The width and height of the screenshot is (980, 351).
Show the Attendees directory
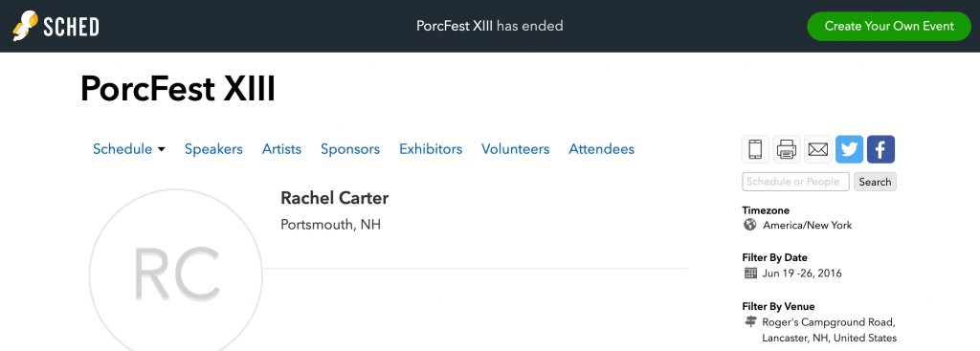601,149
